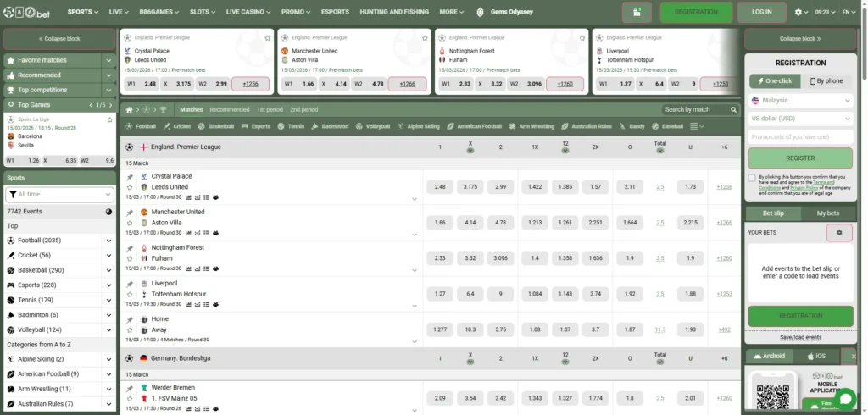Expand Football (2035) in sports list

(x=109, y=241)
